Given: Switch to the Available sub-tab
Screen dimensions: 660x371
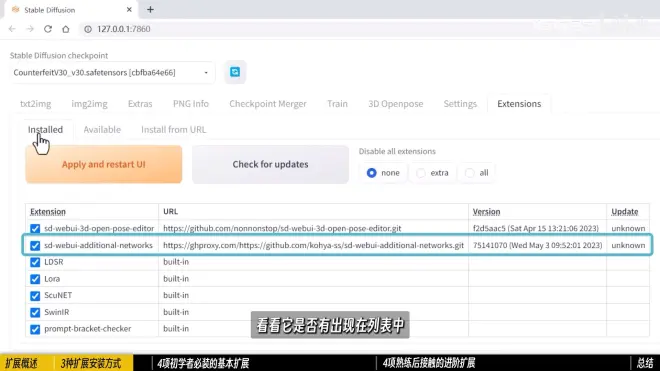Looking at the screenshot, I should click(102, 130).
